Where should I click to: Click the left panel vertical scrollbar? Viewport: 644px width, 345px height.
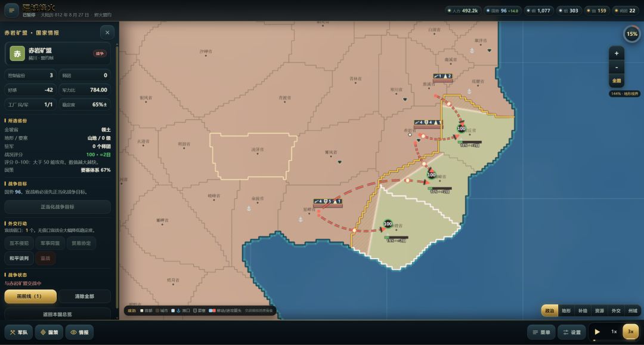(117, 177)
